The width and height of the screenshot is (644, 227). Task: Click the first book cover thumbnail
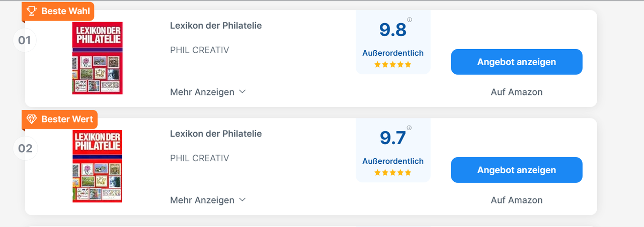click(x=98, y=58)
